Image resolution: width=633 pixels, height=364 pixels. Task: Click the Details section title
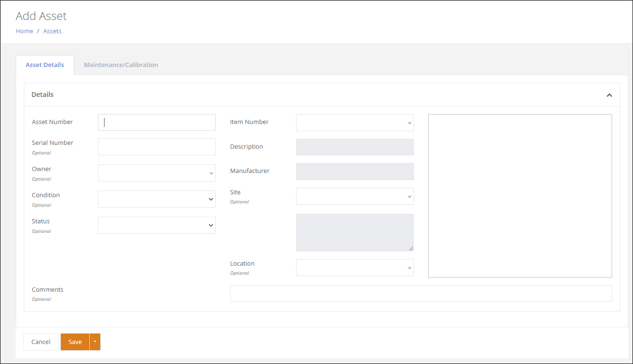point(42,95)
